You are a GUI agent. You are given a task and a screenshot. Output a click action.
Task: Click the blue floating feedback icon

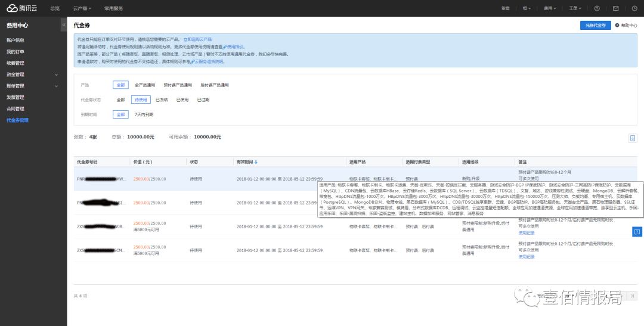click(637, 232)
